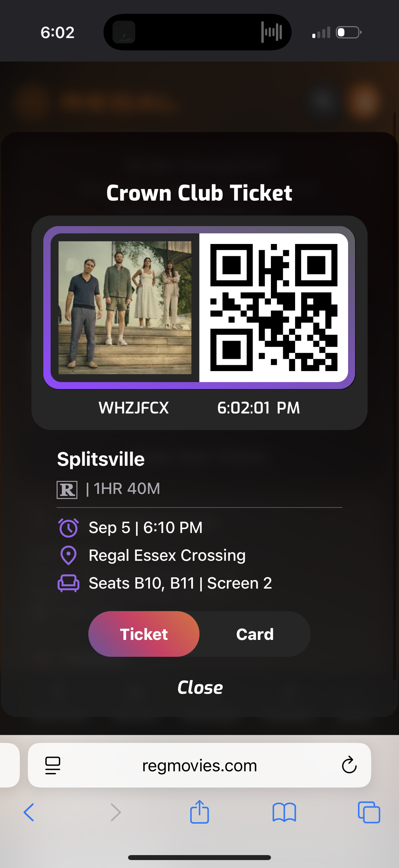This screenshot has height=868, width=399.
Task: Tap the regmovies.com address bar
Action: point(199,765)
